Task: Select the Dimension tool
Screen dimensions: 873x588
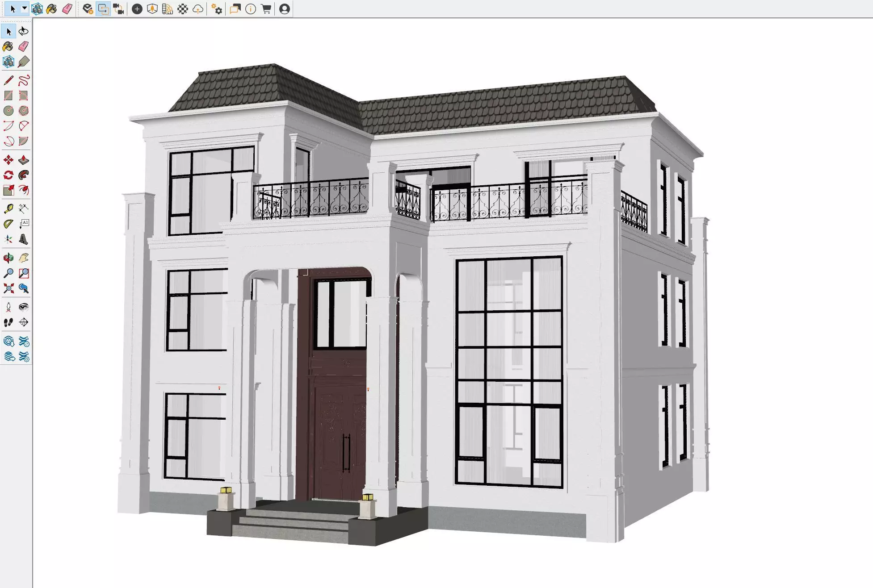Action: coord(24,209)
